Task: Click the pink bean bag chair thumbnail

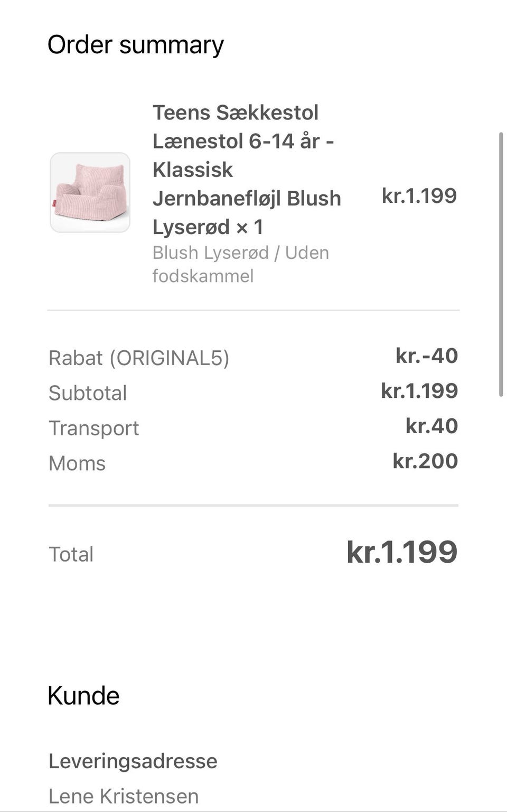Action: tap(90, 192)
